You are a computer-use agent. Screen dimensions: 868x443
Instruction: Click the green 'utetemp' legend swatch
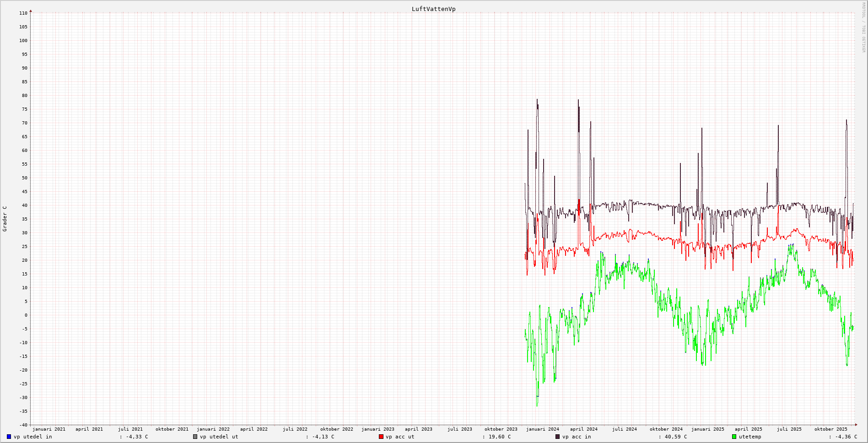pyautogui.click(x=734, y=437)
